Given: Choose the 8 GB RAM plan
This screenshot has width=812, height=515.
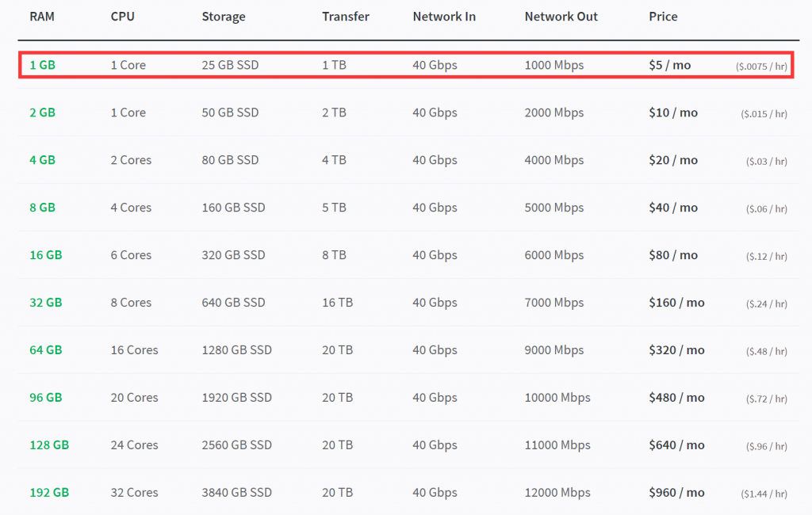Looking at the screenshot, I should pos(42,208).
